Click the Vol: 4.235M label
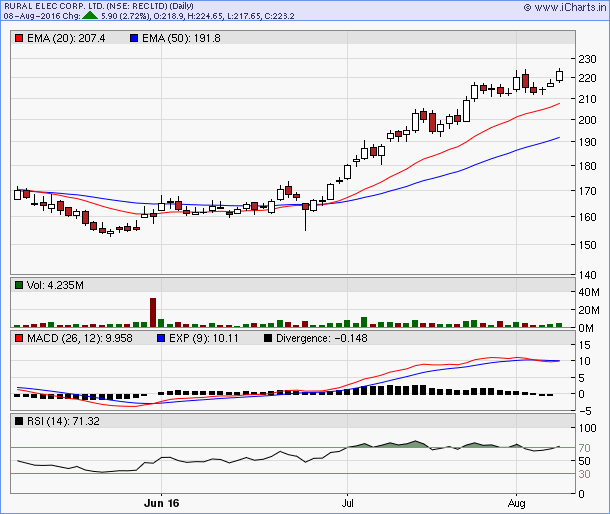Screen dimensions: 610x514 click(55, 285)
